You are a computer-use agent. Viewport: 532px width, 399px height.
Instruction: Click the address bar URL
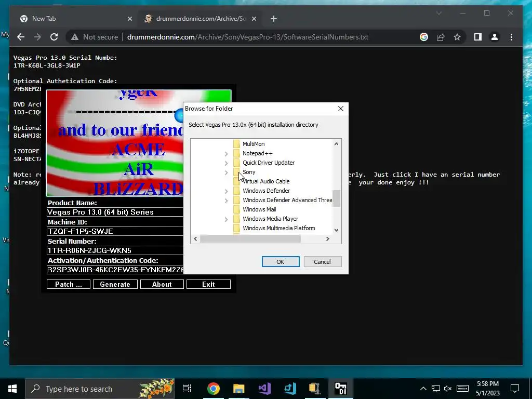point(248,37)
